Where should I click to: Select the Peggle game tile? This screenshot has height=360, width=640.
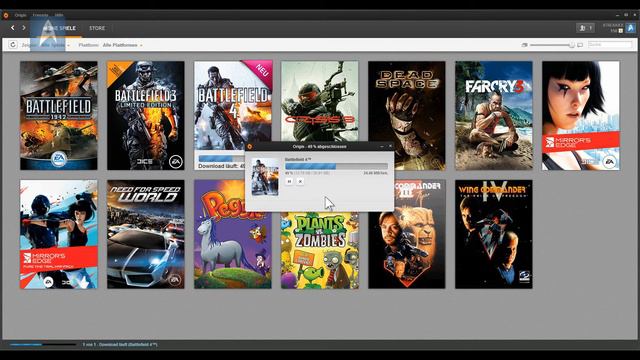point(233,245)
